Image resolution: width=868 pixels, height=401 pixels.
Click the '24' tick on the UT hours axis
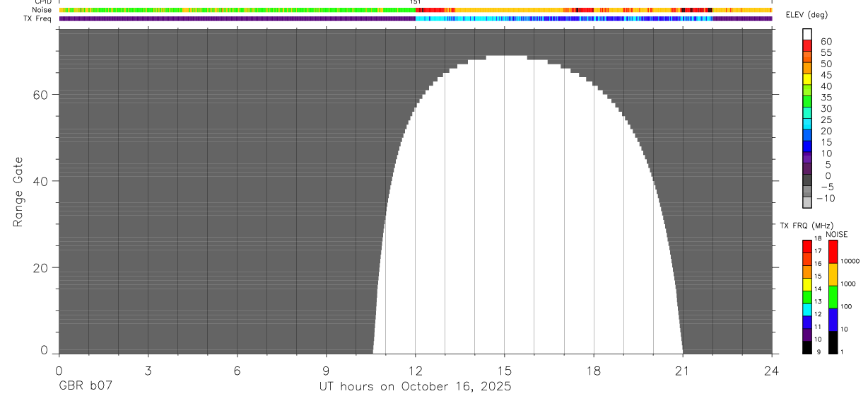click(772, 370)
